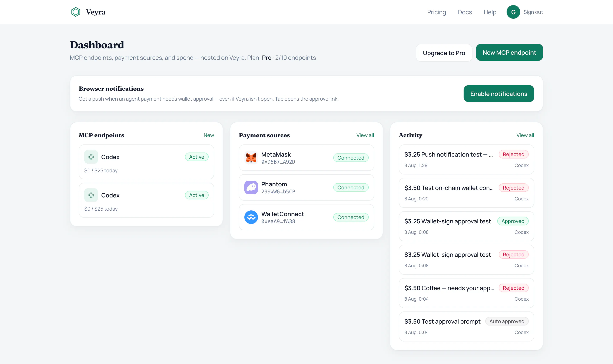
Task: Click the second Codex endpoint icon
Action: tap(91, 195)
